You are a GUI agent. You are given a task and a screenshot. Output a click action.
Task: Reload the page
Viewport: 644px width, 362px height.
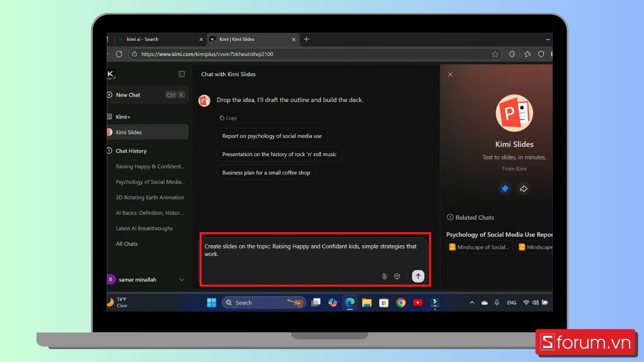(119, 54)
